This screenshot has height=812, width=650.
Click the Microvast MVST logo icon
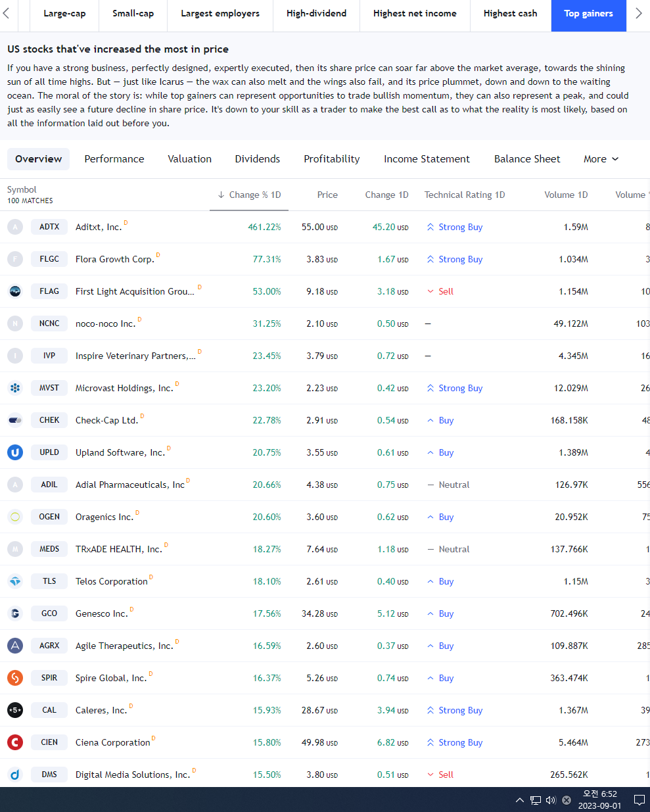[15, 388]
